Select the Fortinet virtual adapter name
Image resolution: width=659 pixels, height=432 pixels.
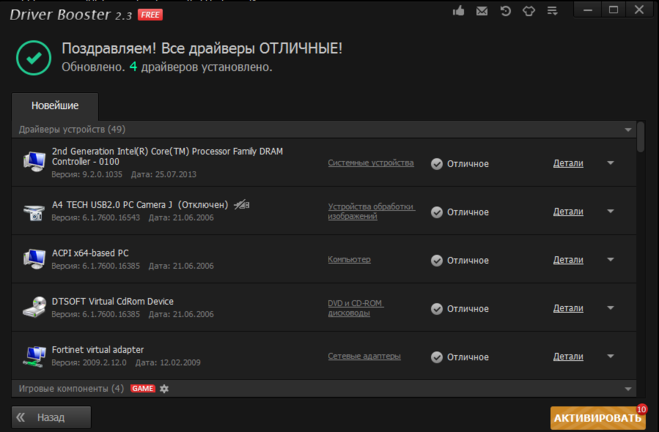tap(98, 350)
